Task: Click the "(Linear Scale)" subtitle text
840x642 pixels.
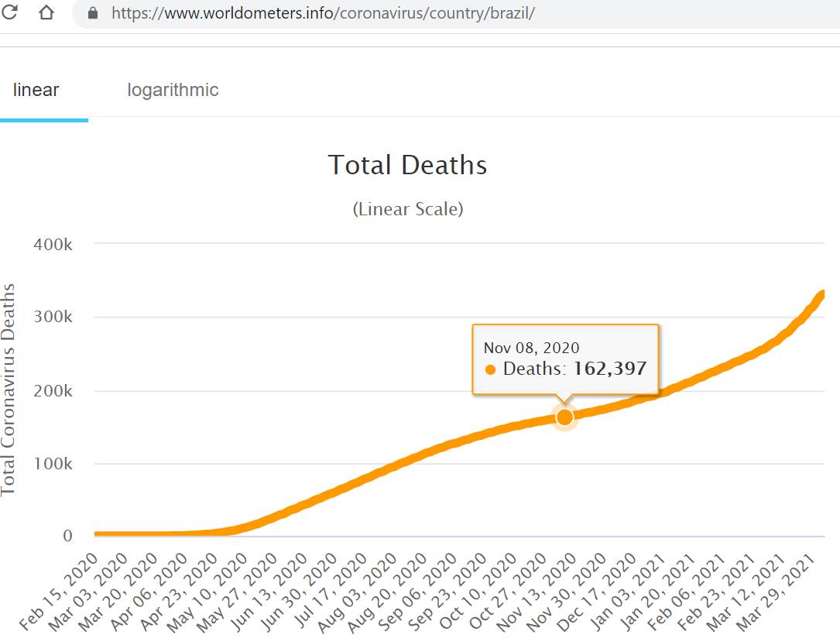Action: 408,209
